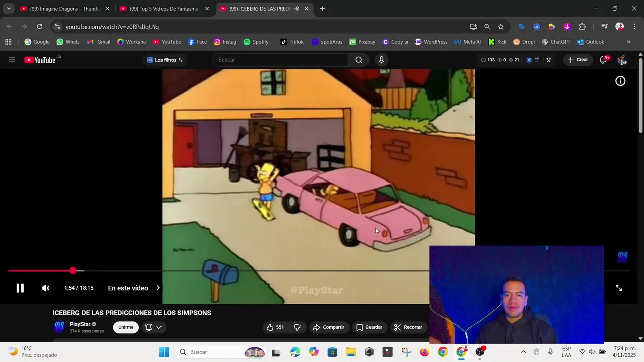644x362 pixels.
Task: Open the Outlook bookmark
Action: click(x=591, y=42)
